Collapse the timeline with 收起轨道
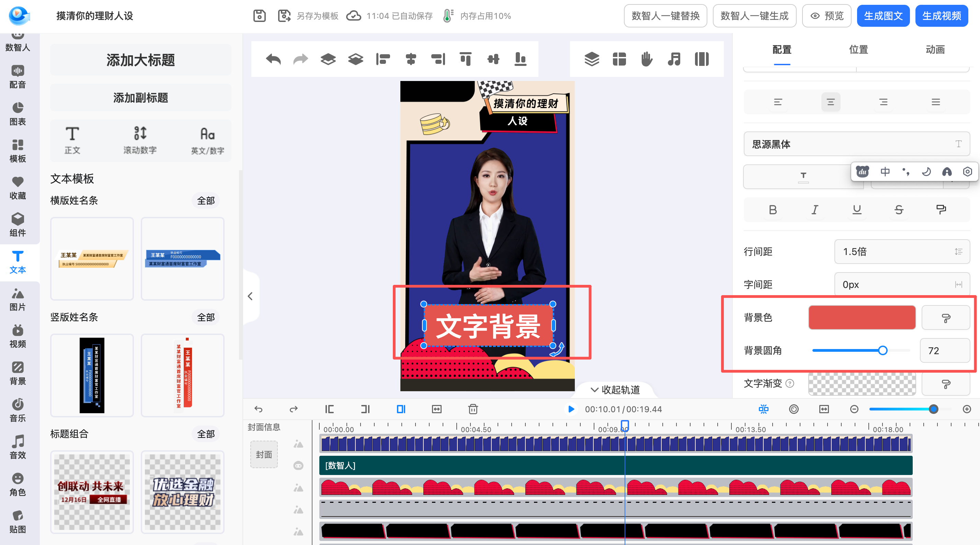980x545 pixels. [615, 390]
